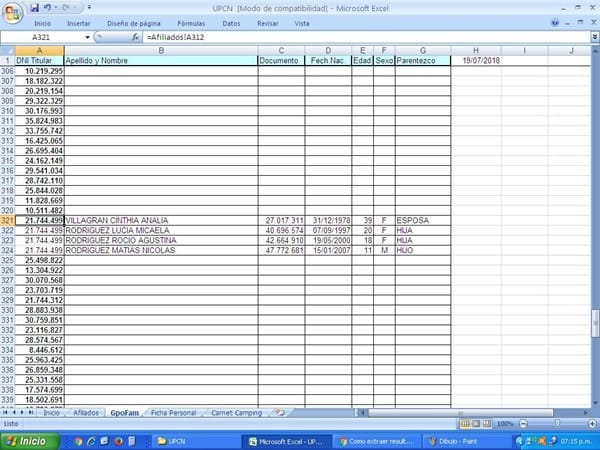The image size is (600, 450).
Task: Click the first-sheet navigation arrow
Action: point(5,412)
